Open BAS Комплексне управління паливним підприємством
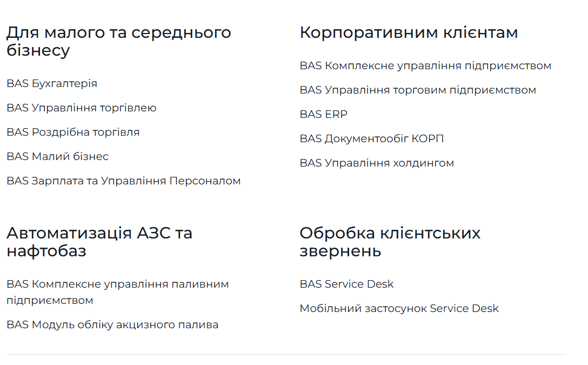 118,292
